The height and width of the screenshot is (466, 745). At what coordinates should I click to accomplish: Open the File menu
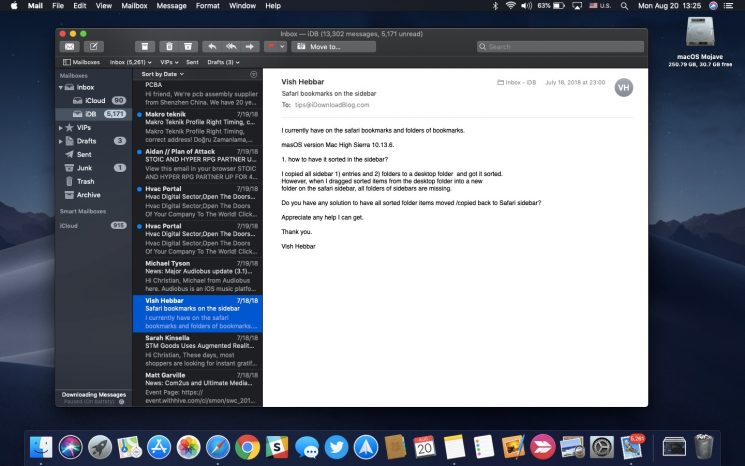pos(58,6)
